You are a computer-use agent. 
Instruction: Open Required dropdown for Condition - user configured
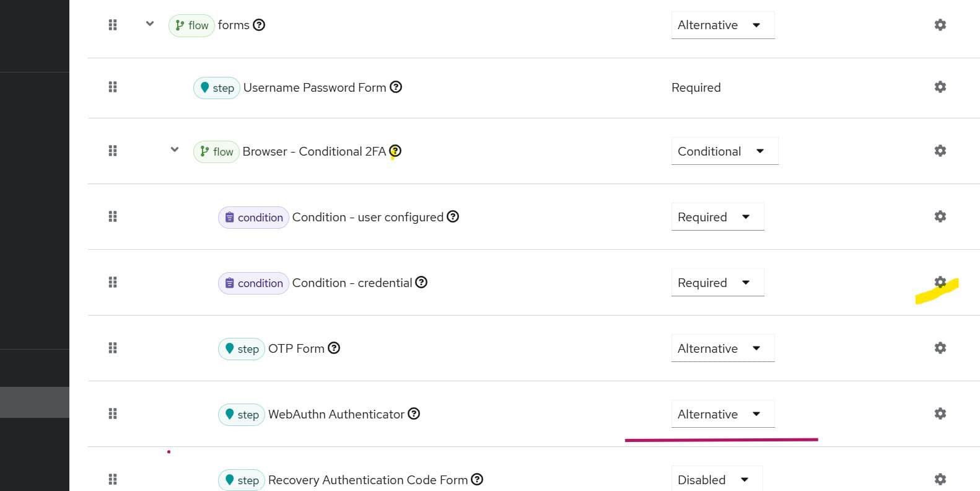717,216
